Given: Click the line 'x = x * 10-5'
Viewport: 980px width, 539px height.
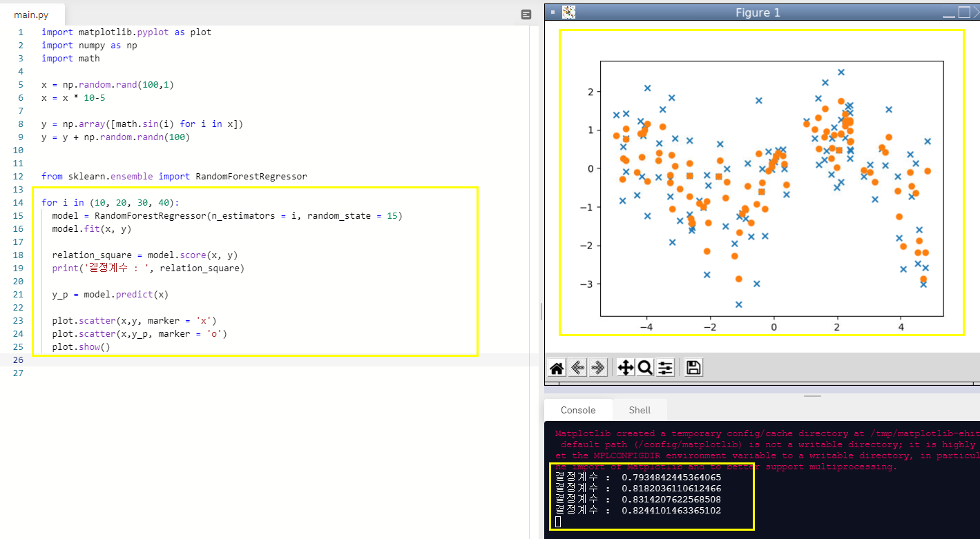Looking at the screenshot, I should pos(73,97).
